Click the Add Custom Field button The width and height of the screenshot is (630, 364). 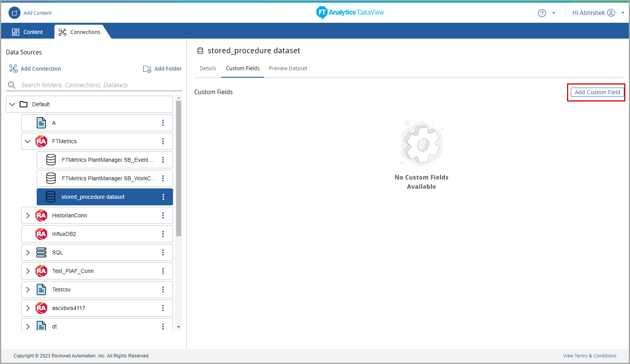click(597, 92)
